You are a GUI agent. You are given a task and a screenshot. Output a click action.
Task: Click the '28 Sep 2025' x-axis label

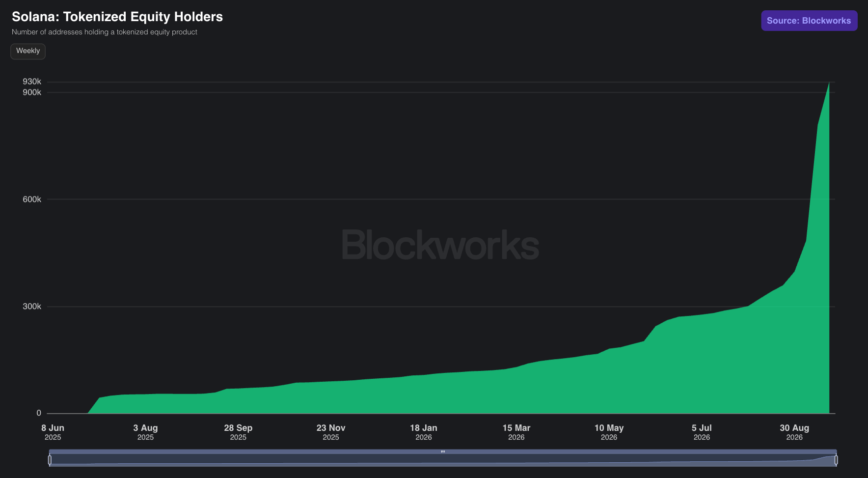[238, 432]
